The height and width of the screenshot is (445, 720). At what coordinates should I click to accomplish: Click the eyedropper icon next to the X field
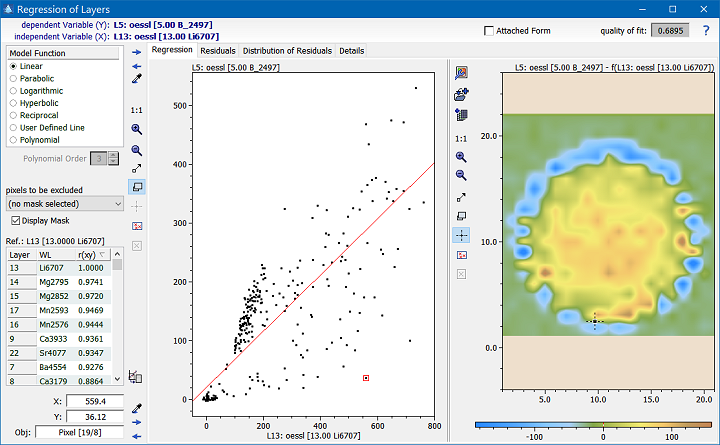coord(137,408)
